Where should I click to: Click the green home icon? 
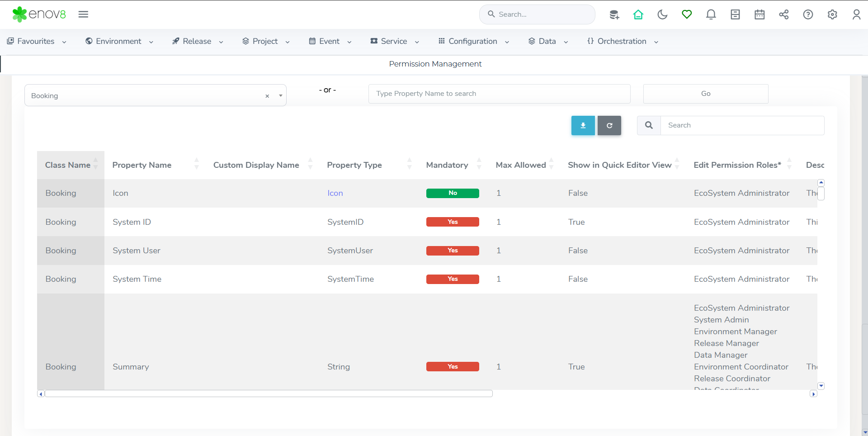tap(638, 14)
